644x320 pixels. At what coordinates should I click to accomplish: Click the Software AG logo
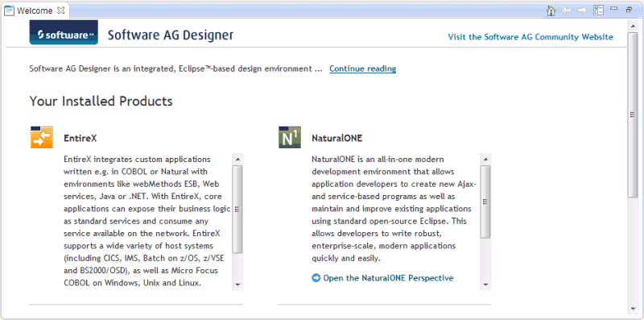pyautogui.click(x=64, y=32)
